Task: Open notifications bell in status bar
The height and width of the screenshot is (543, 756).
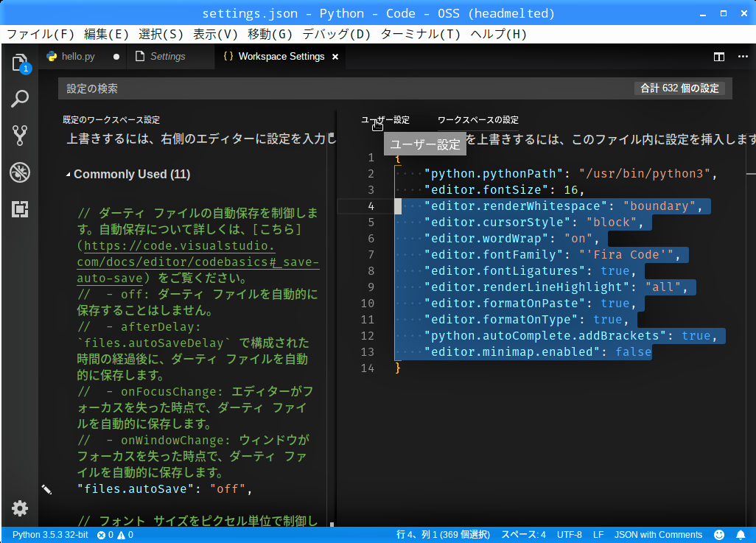Action: (741, 535)
